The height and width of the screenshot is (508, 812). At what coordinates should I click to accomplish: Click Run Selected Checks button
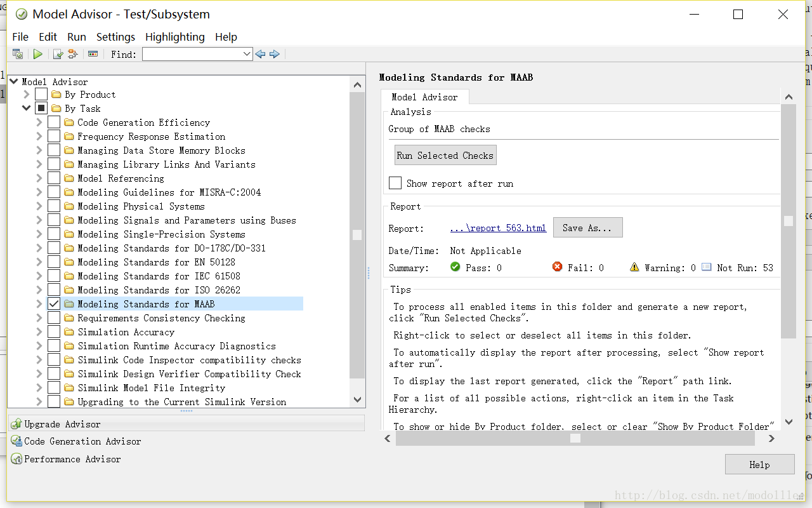tap(445, 156)
